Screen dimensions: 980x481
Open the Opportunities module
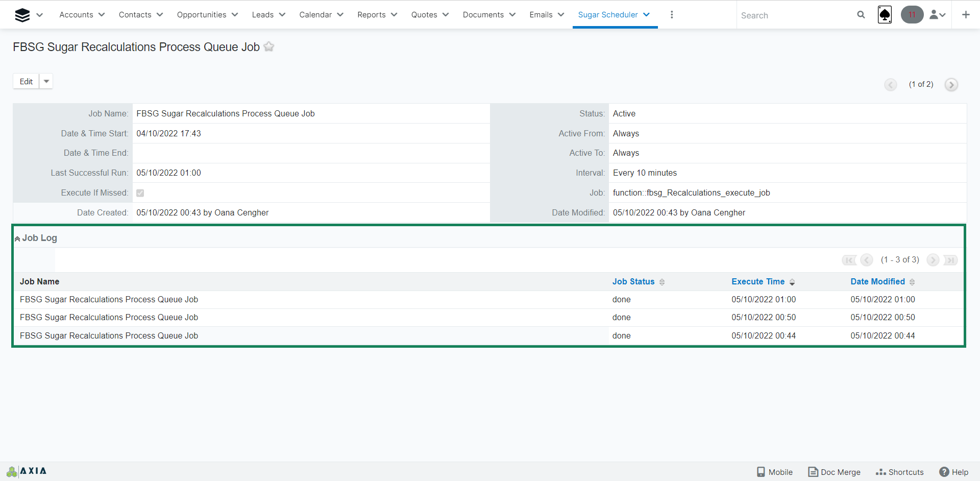click(202, 15)
